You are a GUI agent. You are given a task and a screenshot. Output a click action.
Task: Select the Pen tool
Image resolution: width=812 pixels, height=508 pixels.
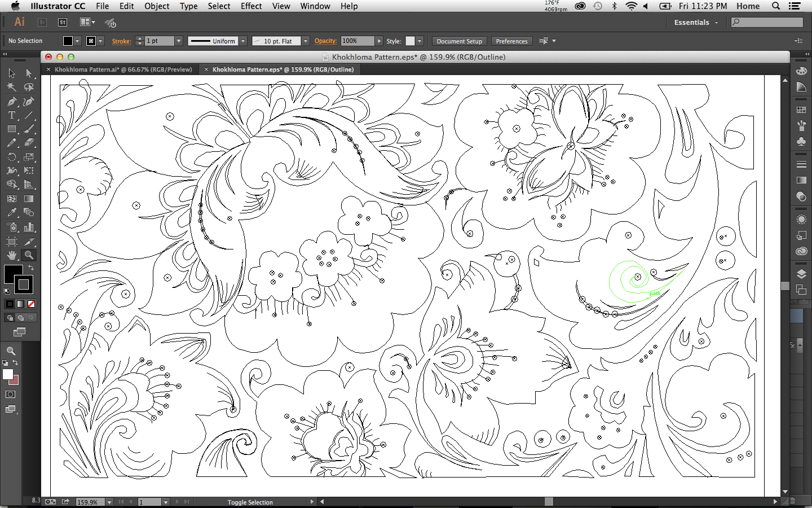11,102
